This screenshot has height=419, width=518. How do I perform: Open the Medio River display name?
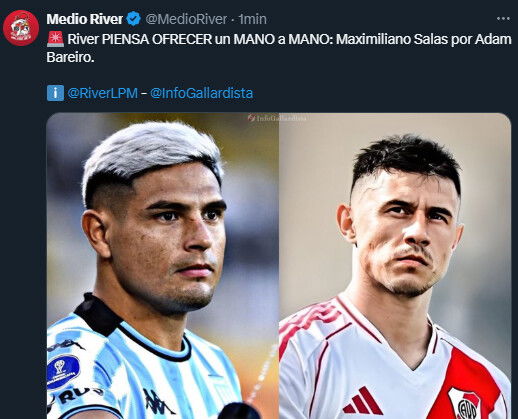coord(85,19)
